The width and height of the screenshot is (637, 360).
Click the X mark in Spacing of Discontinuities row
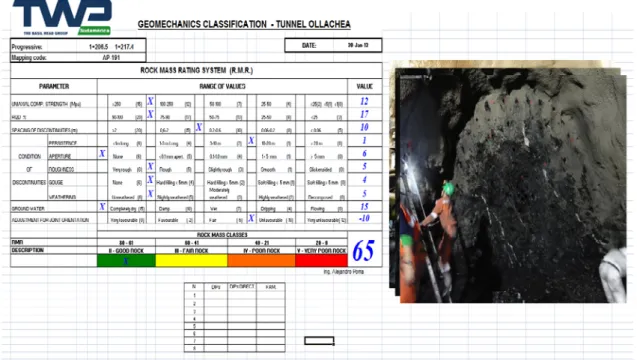(x=199, y=127)
